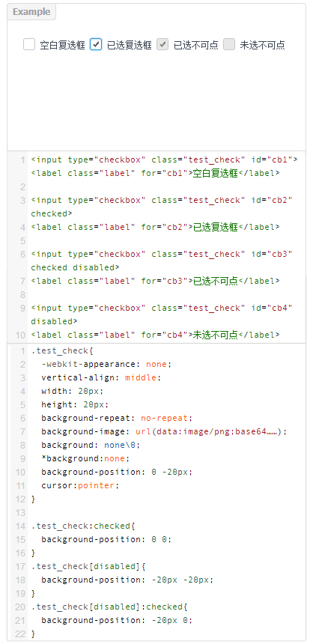The height and width of the screenshot is (644, 313).
Task: Click the 已选复选框 label text
Action: click(x=129, y=45)
